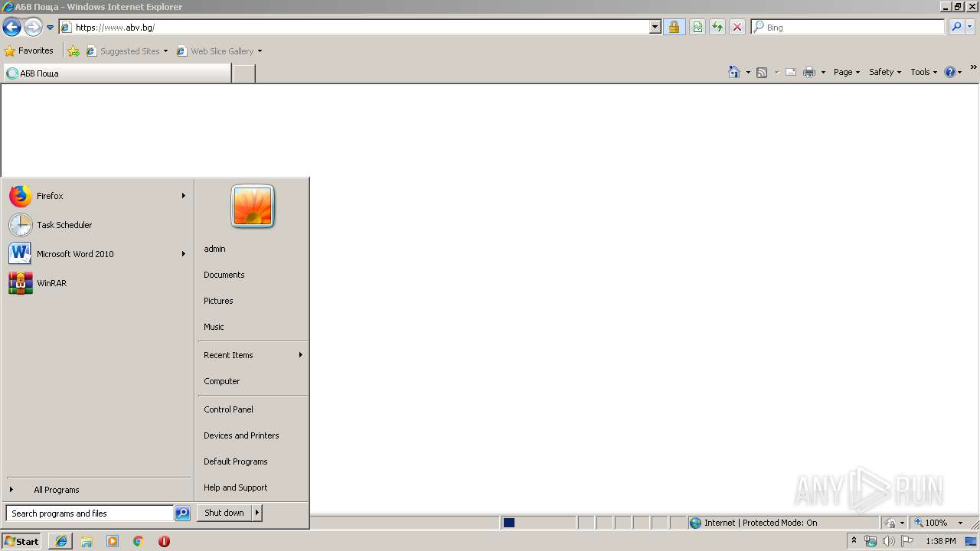The width and height of the screenshot is (980, 551).
Task: Click the Stop loading red X icon
Action: point(737,27)
